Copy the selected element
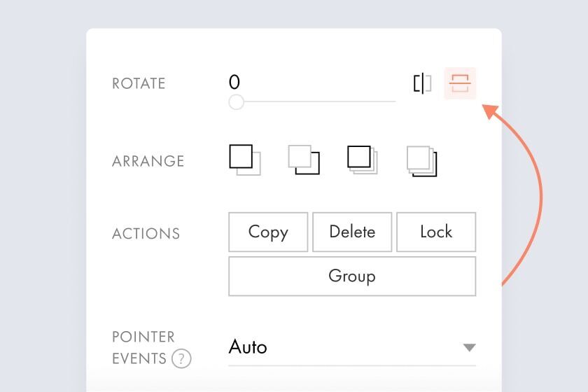 coord(268,232)
